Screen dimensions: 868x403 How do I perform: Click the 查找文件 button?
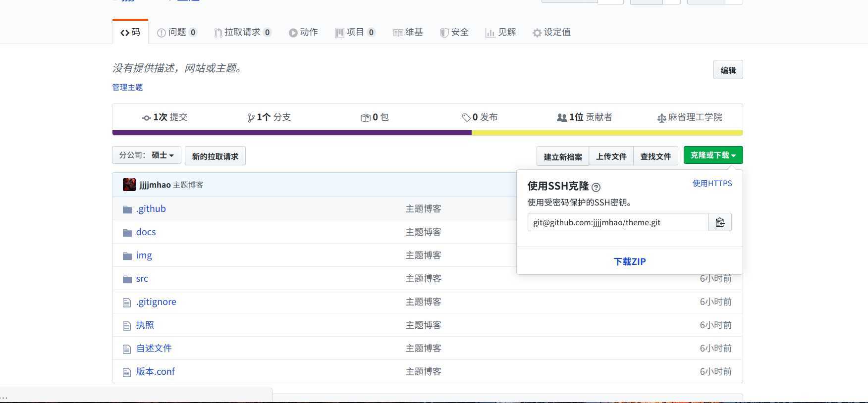pyautogui.click(x=655, y=156)
